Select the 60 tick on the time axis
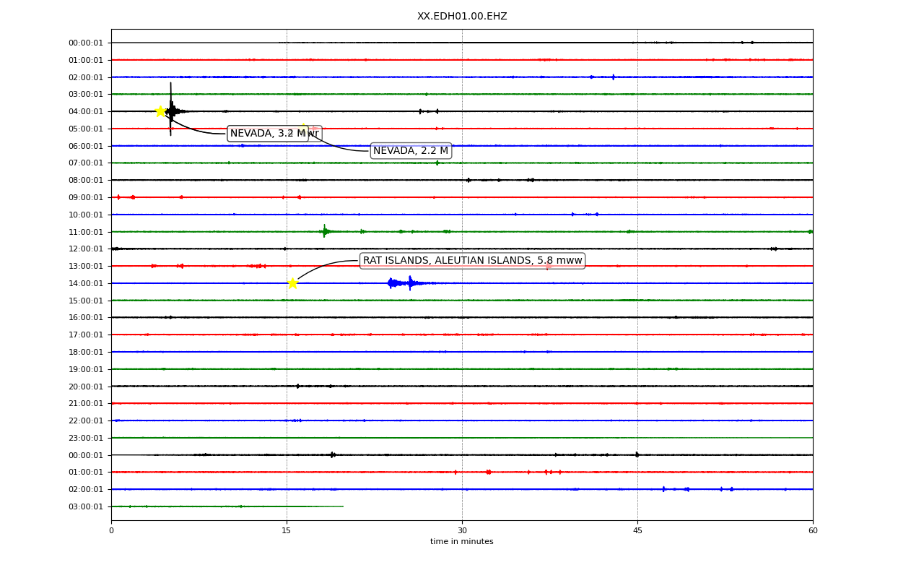Image resolution: width=924 pixels, height=578 pixels. click(813, 531)
